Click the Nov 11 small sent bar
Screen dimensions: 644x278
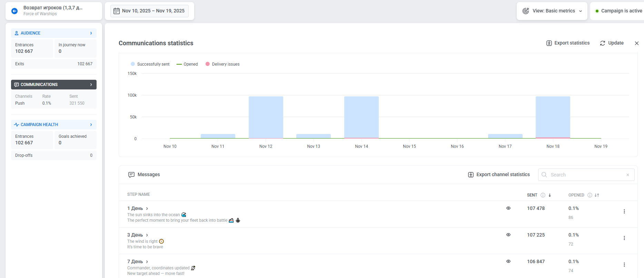tap(218, 136)
